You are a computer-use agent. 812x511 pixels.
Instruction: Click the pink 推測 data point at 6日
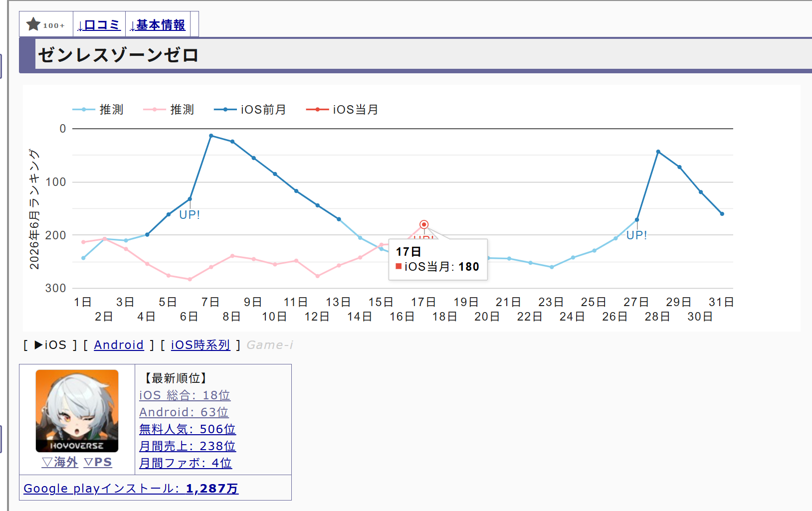[190, 279]
